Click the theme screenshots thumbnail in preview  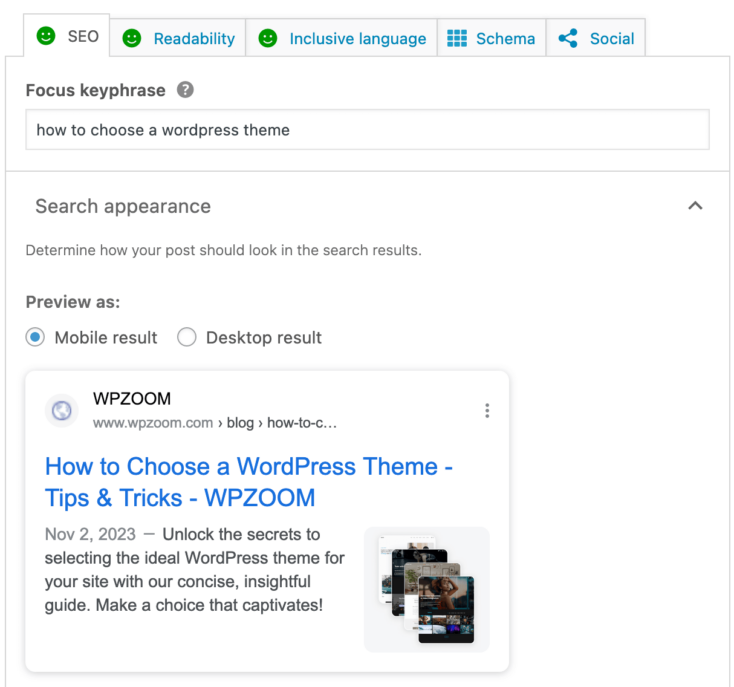427,589
